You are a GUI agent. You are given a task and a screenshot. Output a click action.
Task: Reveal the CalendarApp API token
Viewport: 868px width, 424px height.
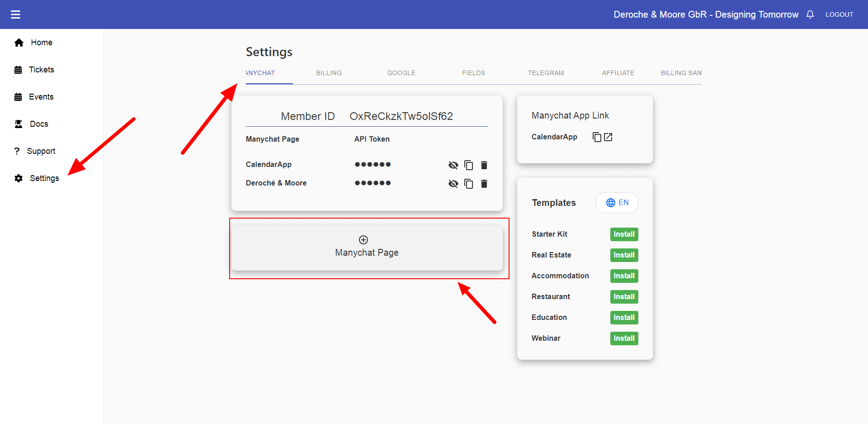coord(453,165)
